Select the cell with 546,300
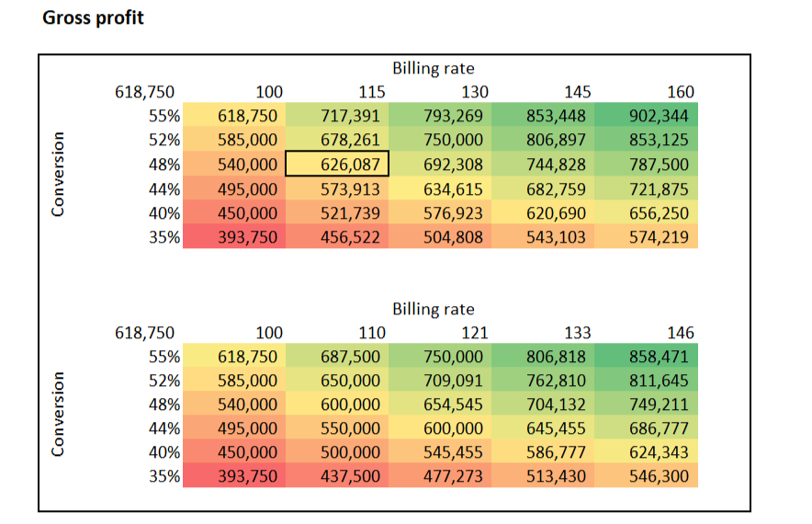The image size is (812, 524). tap(658, 477)
